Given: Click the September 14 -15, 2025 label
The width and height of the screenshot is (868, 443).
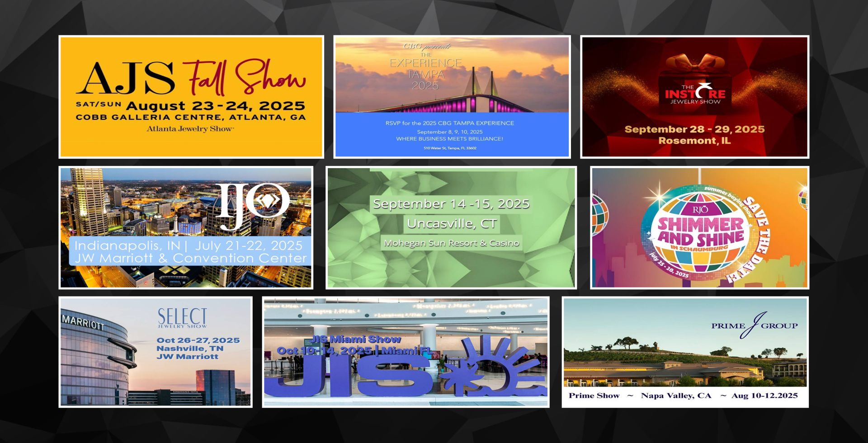Looking at the screenshot, I should pos(451,204).
